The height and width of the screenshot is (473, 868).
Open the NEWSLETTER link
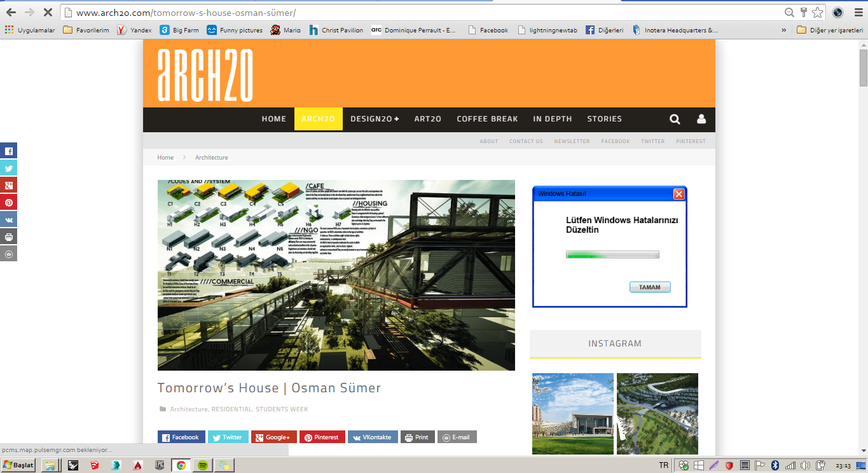572,141
